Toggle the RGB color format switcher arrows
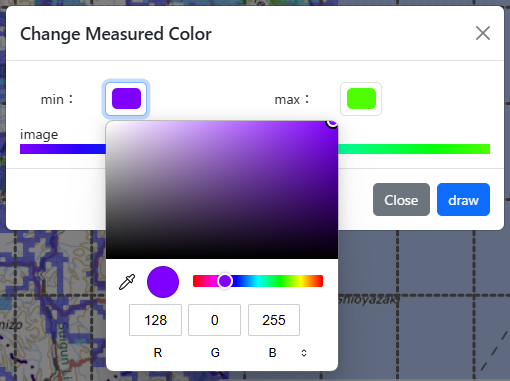 pyautogui.click(x=304, y=353)
